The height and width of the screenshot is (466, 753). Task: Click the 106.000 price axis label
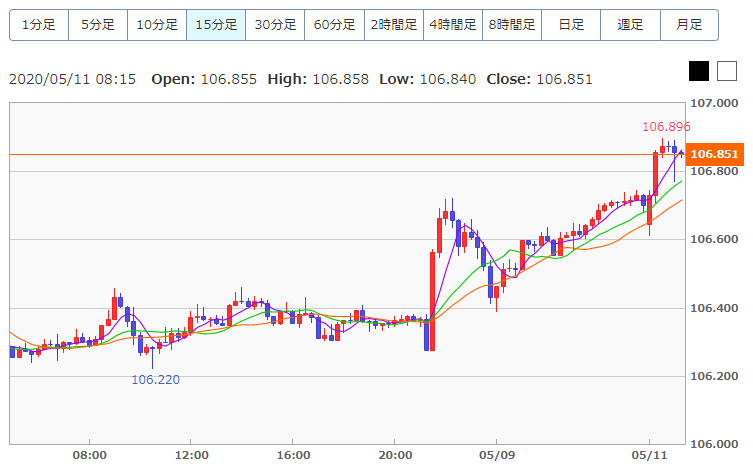[714, 444]
